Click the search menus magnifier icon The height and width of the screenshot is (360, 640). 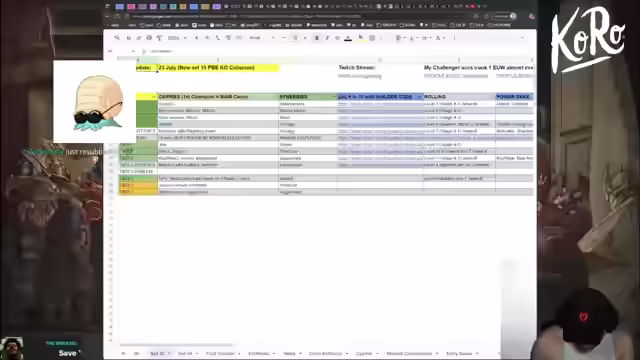click(x=117, y=38)
